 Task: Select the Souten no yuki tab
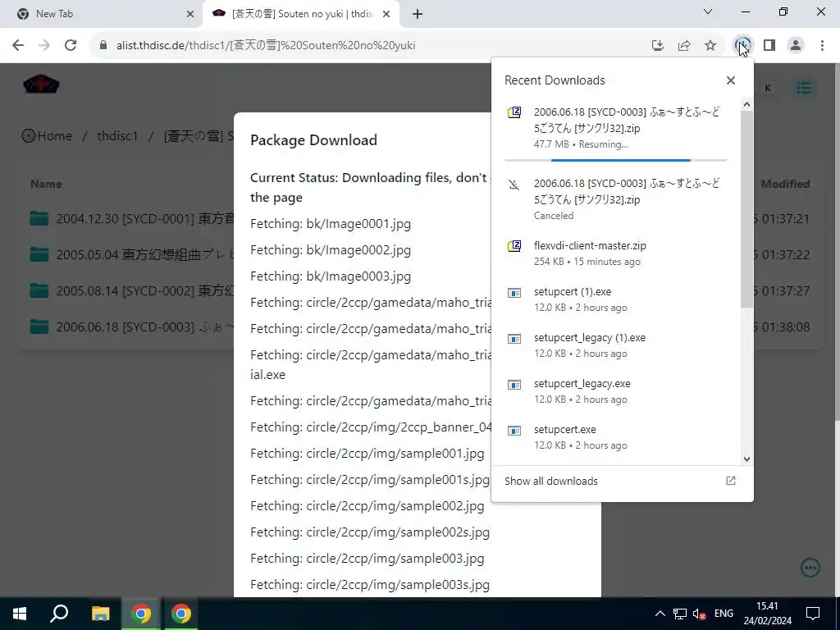coord(302,14)
